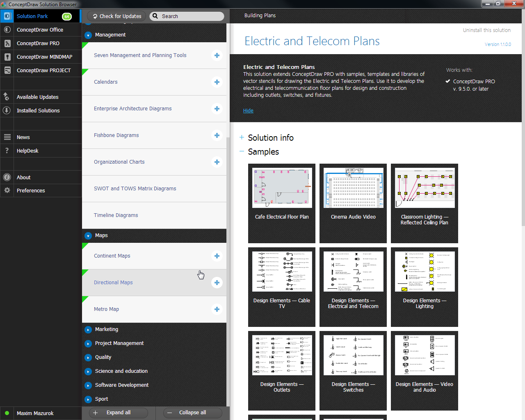Click the Solution Park sidebar icon
The image size is (525, 420).
tap(7, 16)
